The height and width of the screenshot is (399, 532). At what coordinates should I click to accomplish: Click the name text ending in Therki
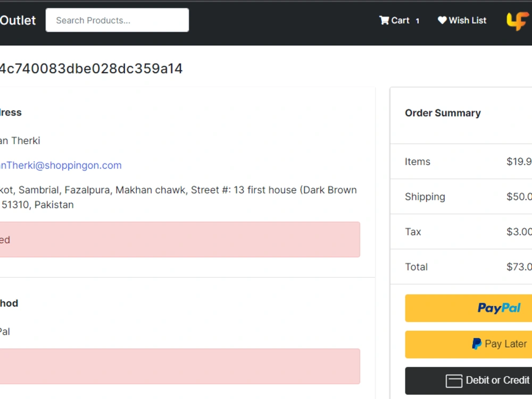[x=20, y=141]
